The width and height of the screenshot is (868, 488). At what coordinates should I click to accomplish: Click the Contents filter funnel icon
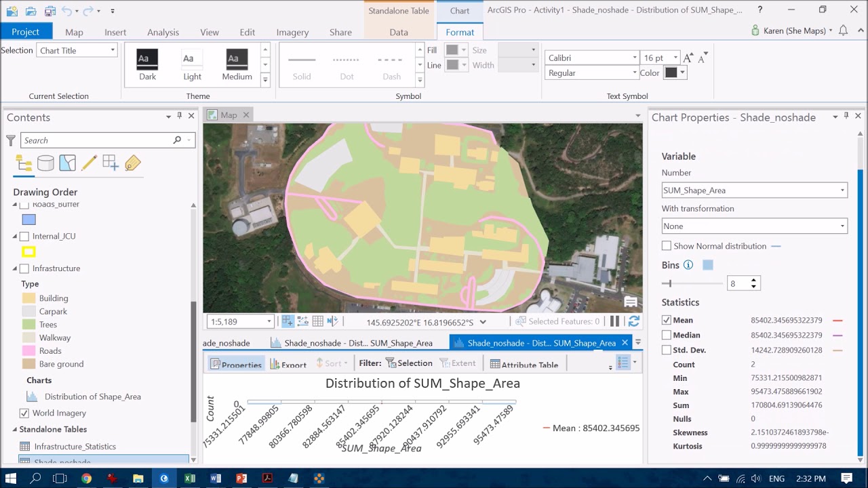pos(11,140)
